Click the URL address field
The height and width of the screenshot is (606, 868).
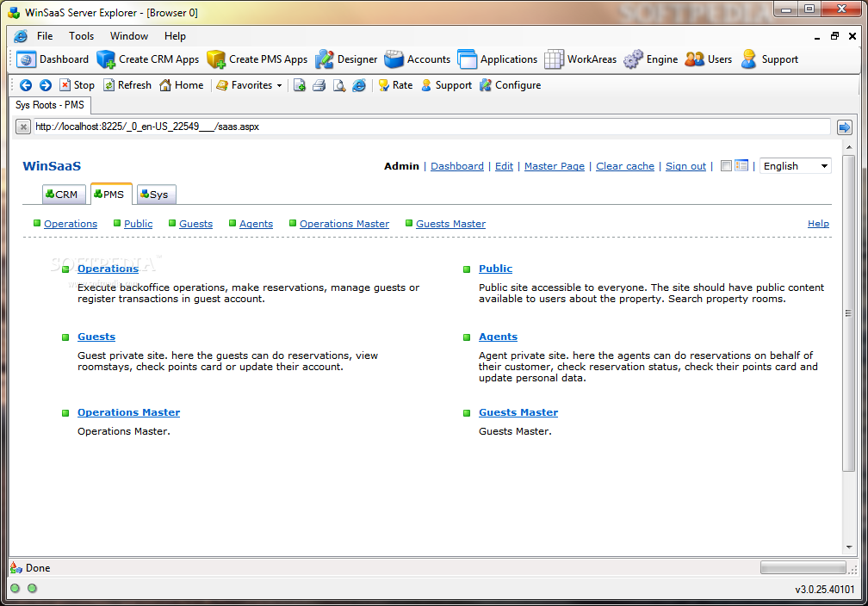pyautogui.click(x=431, y=127)
